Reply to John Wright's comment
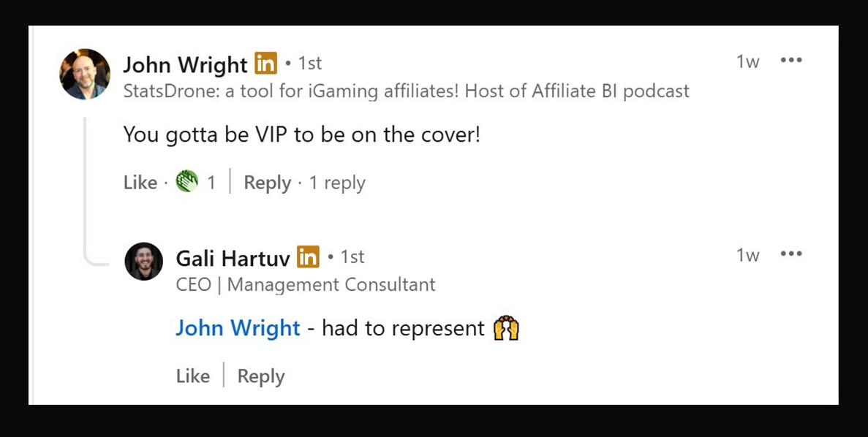The width and height of the screenshot is (868, 437). coord(268,183)
